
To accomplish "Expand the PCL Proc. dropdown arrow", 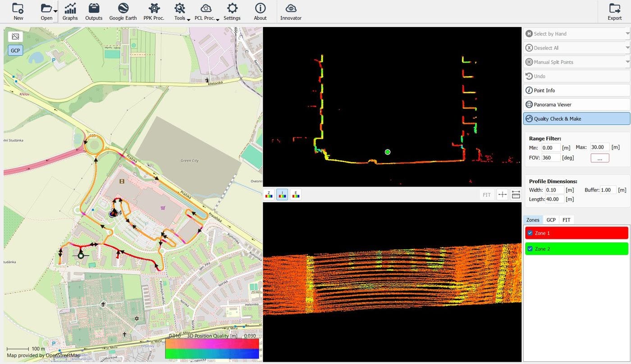I will click(x=217, y=19).
